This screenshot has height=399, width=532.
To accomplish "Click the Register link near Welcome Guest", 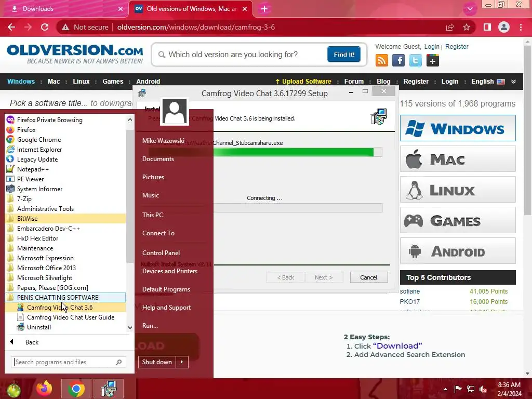I will [457, 46].
